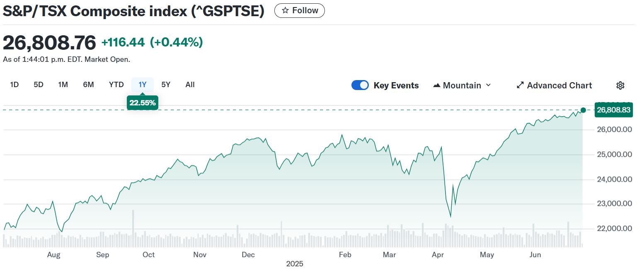Image resolution: width=644 pixels, height=273 pixels.
Task: Select the 5D time range tab
Action: coord(39,85)
